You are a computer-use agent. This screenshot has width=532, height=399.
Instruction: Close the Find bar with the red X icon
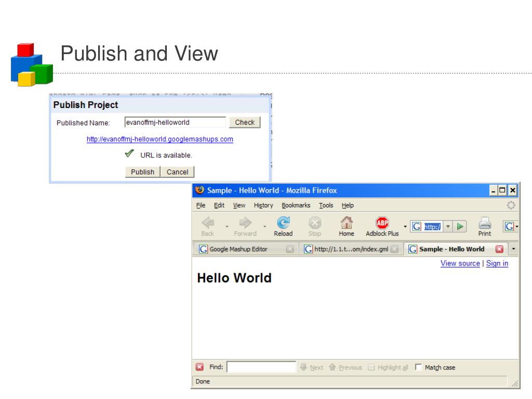click(x=199, y=367)
